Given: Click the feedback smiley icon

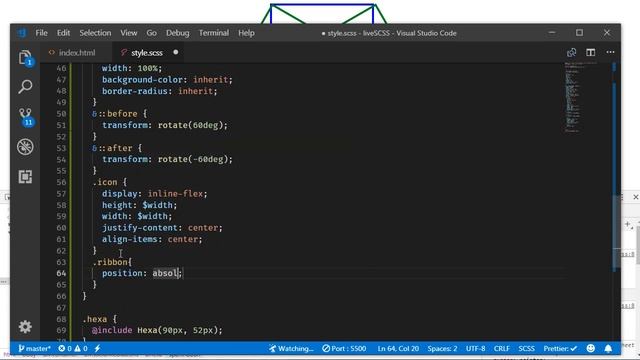Looking at the screenshot, I should 591,348.
